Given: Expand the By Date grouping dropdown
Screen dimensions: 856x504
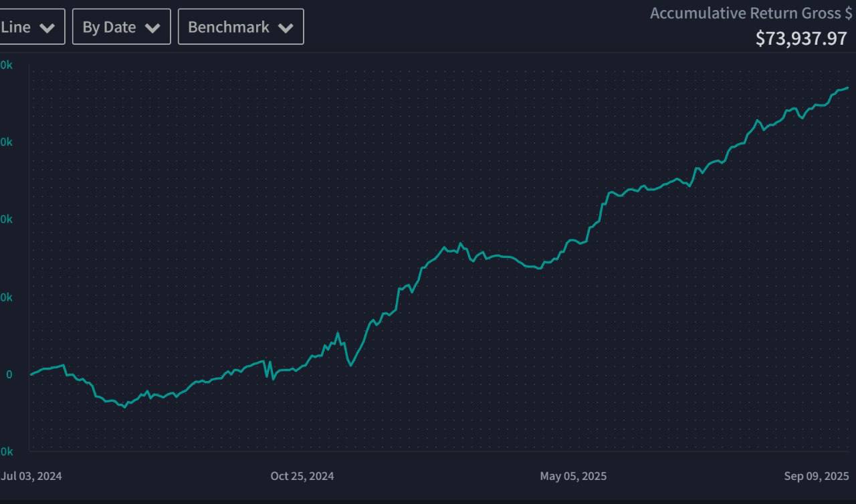Looking at the screenshot, I should pyautogui.click(x=121, y=27).
